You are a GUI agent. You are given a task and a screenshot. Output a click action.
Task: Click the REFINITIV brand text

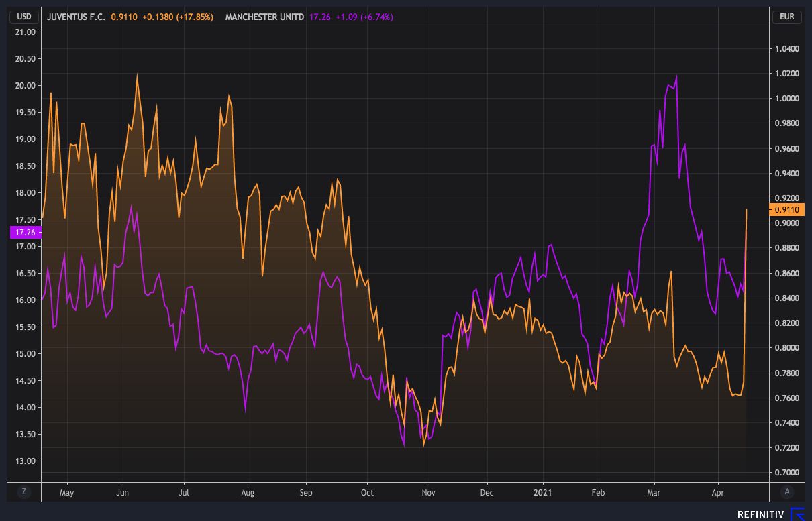click(761, 515)
